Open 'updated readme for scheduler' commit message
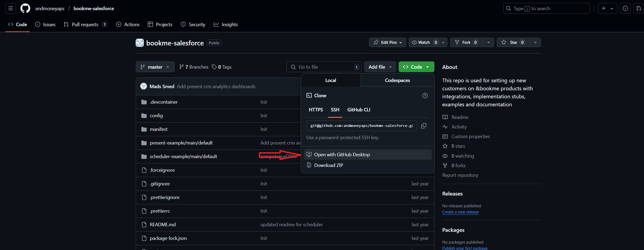 click(291, 224)
